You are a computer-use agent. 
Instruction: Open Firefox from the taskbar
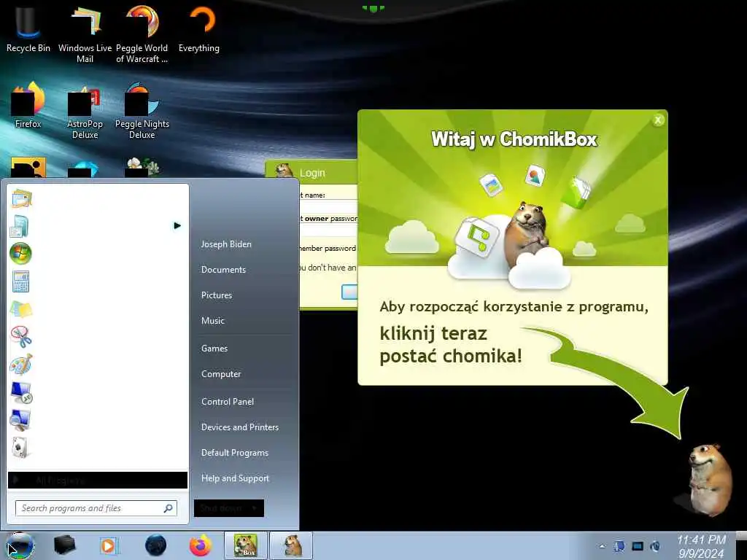(x=201, y=545)
